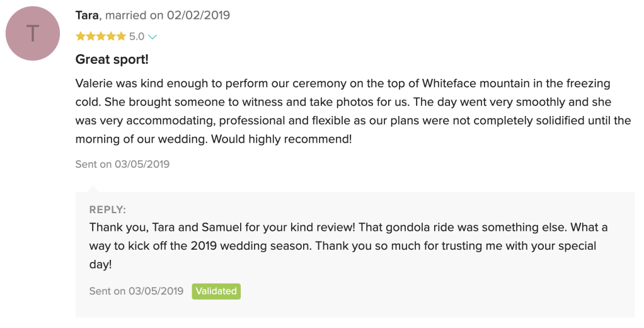Open reviewer name "Tara"
The image size is (644, 328).
pos(87,15)
